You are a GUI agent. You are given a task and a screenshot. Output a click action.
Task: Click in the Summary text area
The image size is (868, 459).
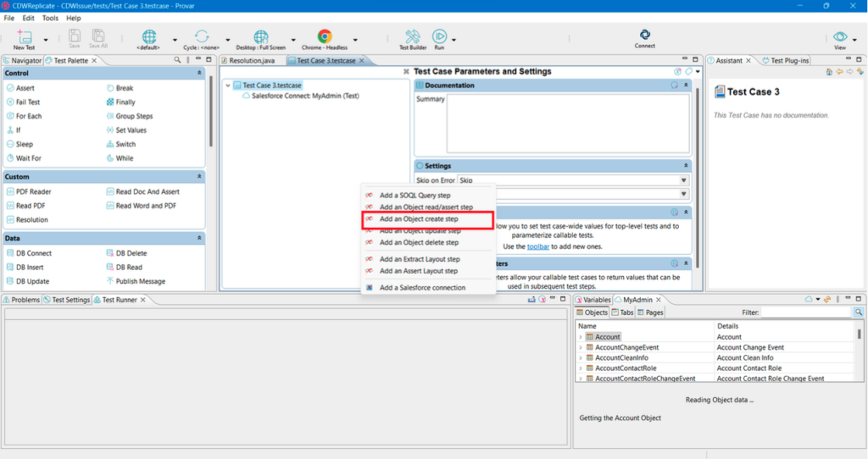coord(568,124)
